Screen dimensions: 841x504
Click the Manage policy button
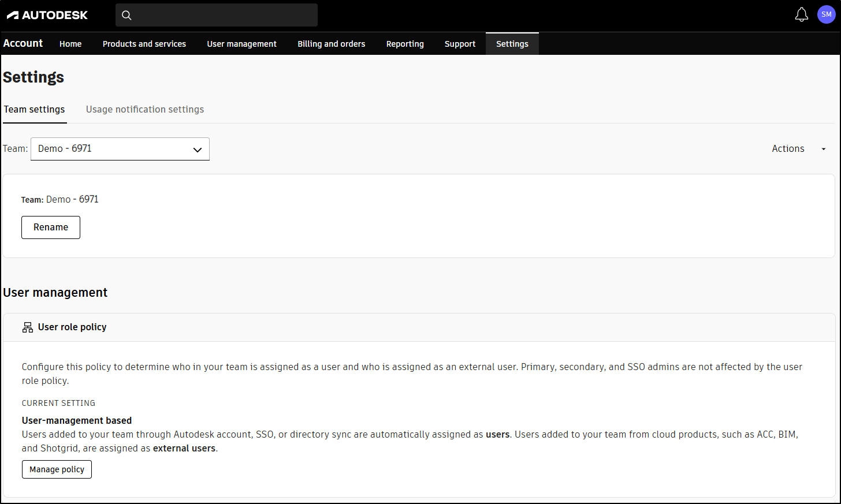[57, 469]
